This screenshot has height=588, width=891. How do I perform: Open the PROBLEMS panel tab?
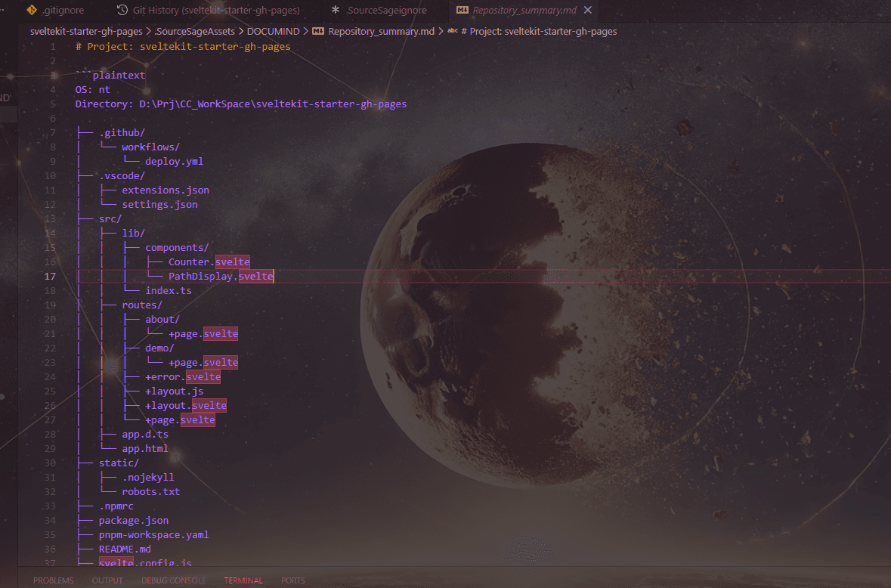pos(54,580)
